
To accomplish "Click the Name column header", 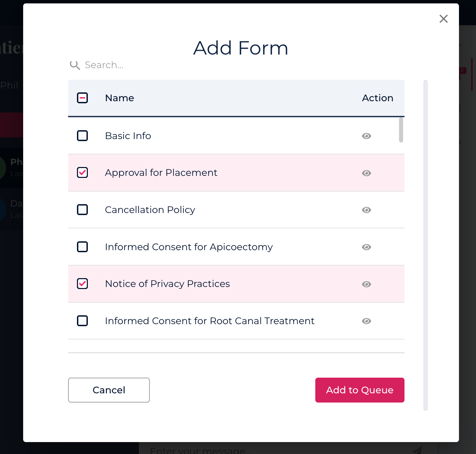I will click(120, 98).
